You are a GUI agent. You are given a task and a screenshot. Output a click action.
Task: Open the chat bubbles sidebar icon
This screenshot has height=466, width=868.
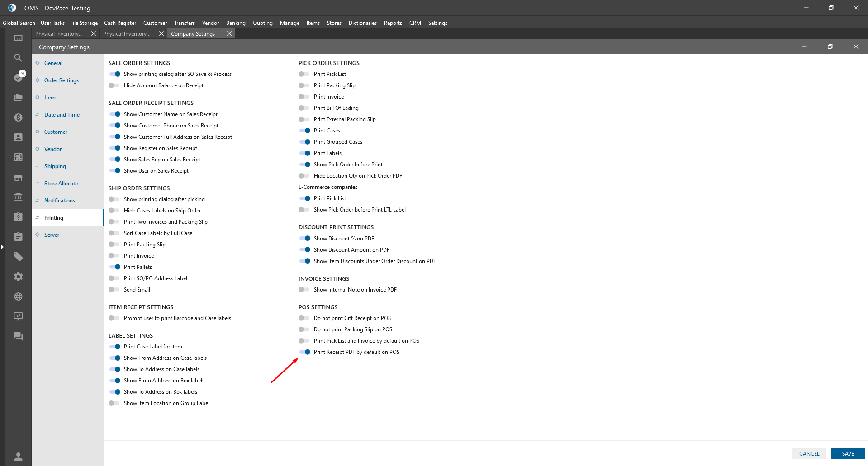[18, 336]
